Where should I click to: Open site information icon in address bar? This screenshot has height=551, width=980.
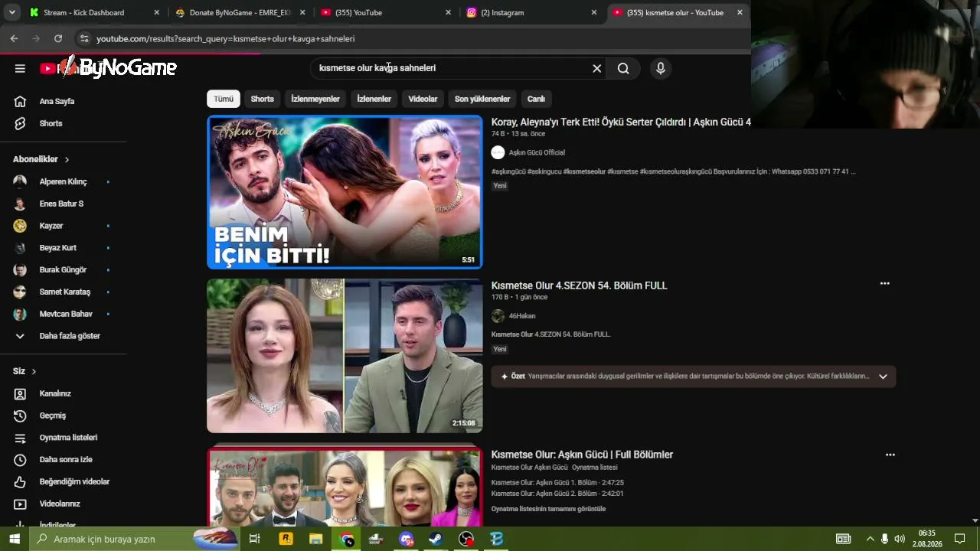(84, 38)
